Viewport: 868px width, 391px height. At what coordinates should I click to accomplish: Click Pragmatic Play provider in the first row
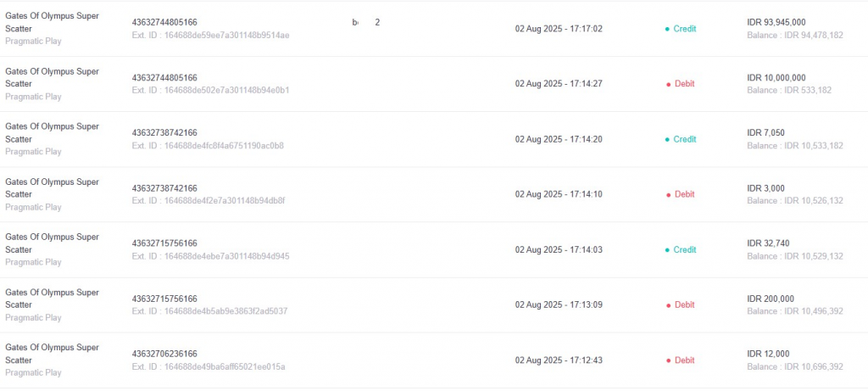coord(33,41)
